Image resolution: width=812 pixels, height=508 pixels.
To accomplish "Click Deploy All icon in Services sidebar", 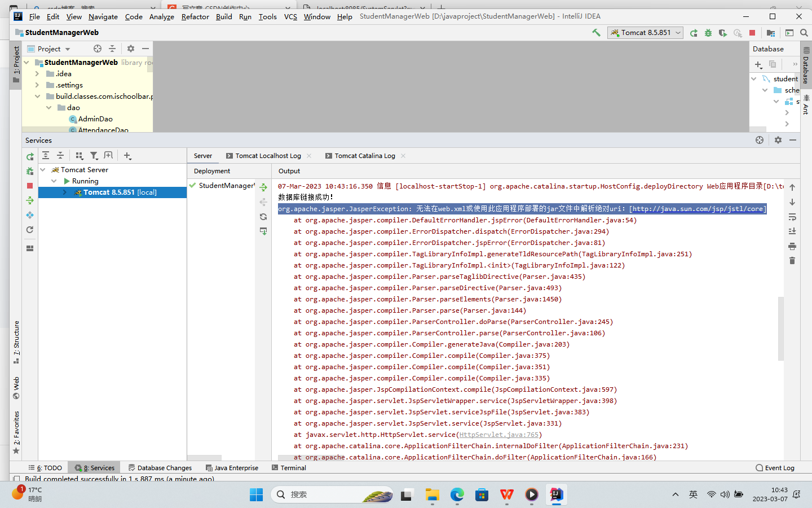I will tap(30, 200).
